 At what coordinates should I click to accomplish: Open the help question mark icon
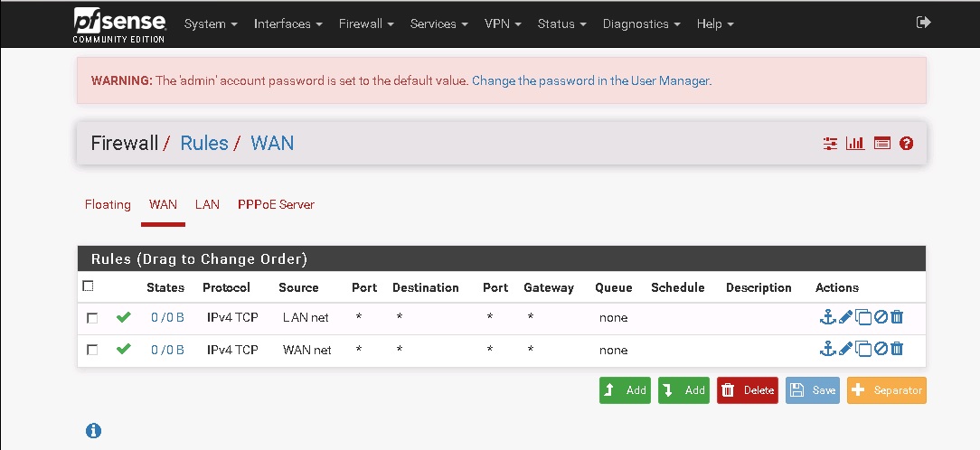tap(907, 144)
